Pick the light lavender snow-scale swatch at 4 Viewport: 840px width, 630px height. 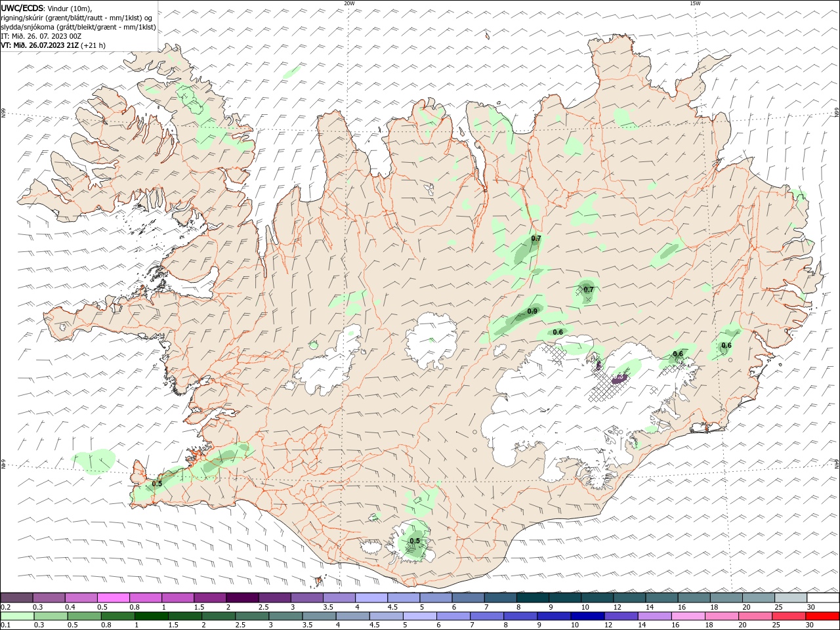click(371, 597)
